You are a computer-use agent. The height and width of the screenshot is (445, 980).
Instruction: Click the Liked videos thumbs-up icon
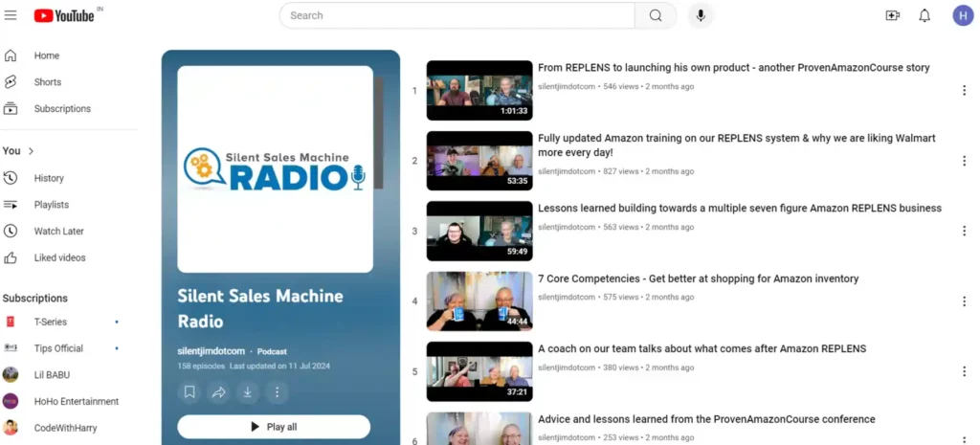tap(11, 257)
